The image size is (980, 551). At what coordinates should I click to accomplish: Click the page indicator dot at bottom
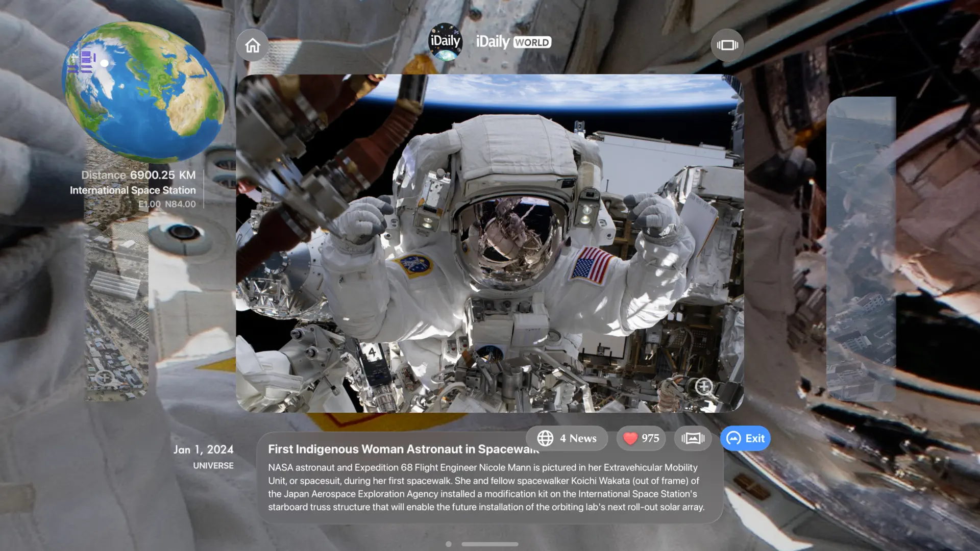pyautogui.click(x=449, y=544)
